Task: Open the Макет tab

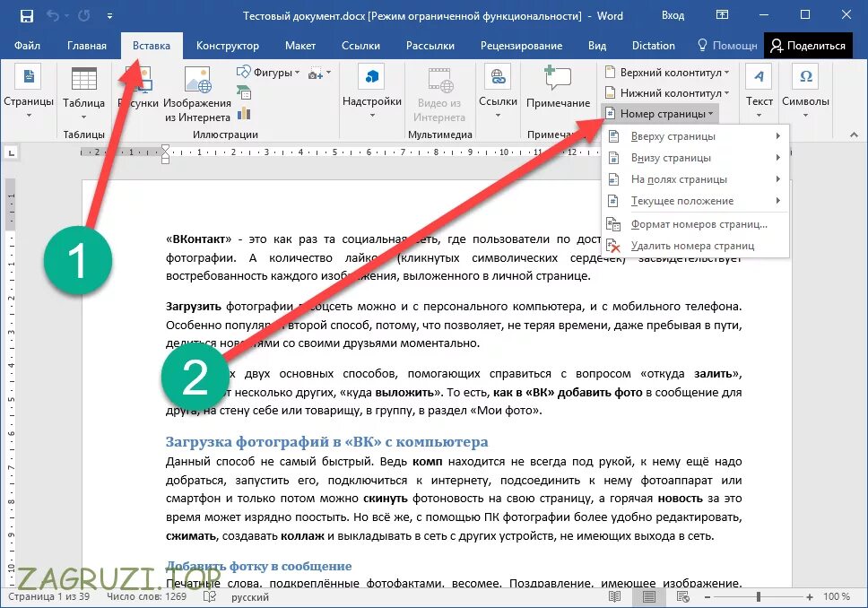Action: pyautogui.click(x=300, y=46)
